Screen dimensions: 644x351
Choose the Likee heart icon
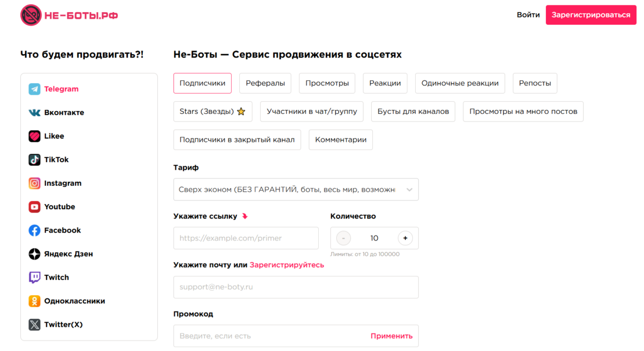click(34, 136)
